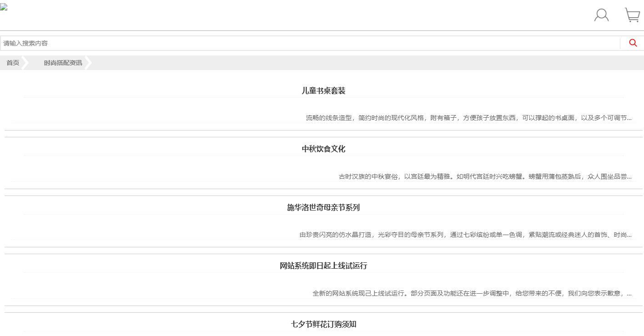This screenshot has height=336, width=644.
Task: Open the user account icon
Action: (601, 15)
